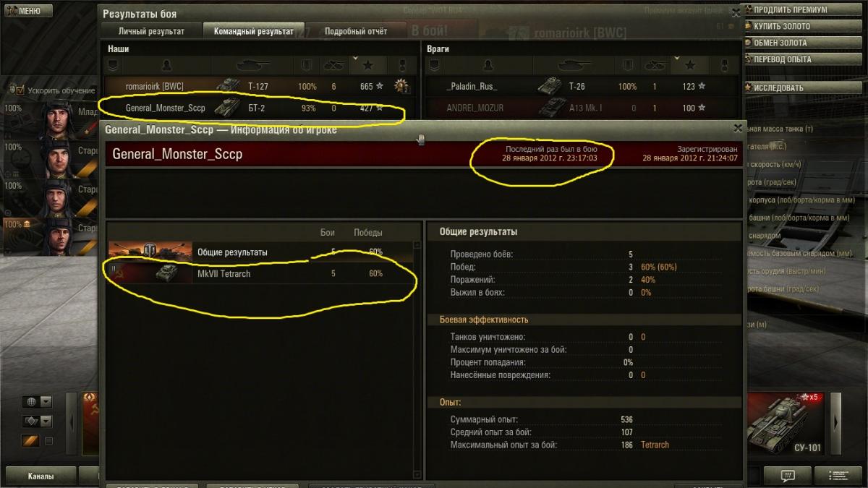This screenshot has width=868, height=488.
Task: Expand the nation globe filter dropdown
Action: (46, 402)
